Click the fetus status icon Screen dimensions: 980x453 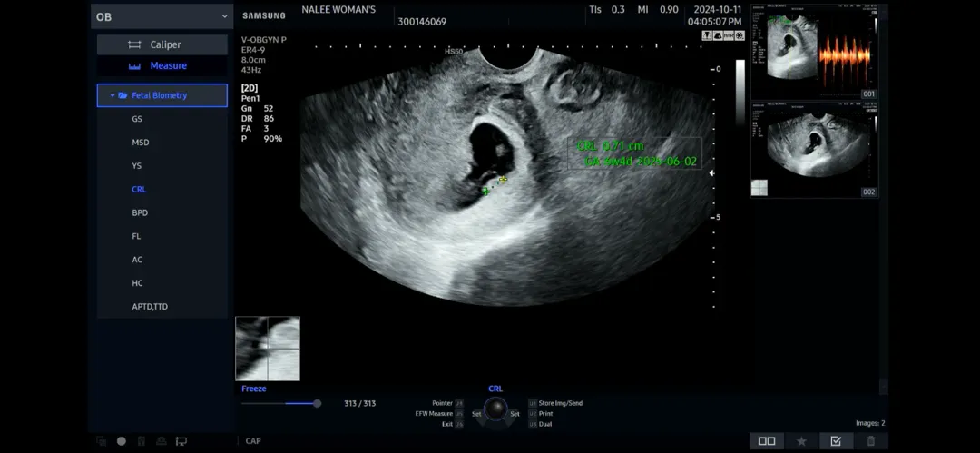718,35
